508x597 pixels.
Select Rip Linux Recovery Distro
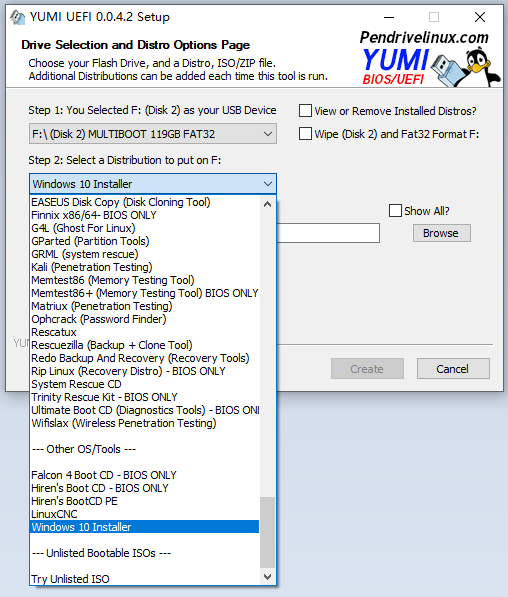(x=145, y=371)
